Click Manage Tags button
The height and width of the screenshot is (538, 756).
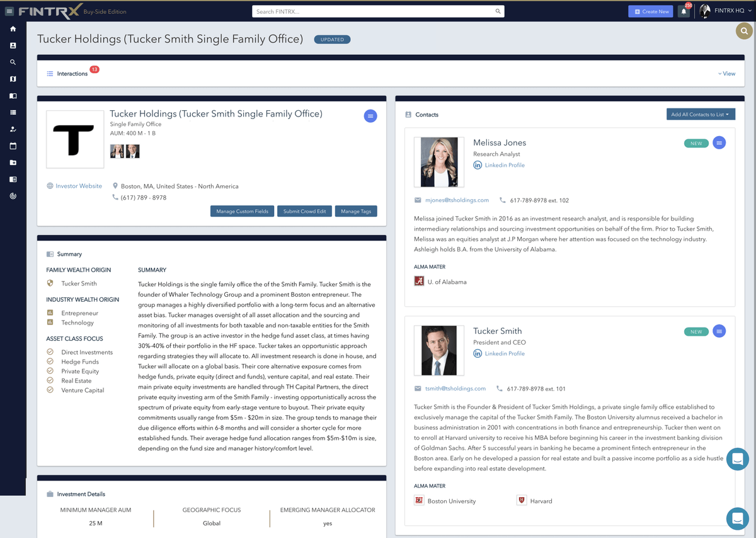[356, 211]
